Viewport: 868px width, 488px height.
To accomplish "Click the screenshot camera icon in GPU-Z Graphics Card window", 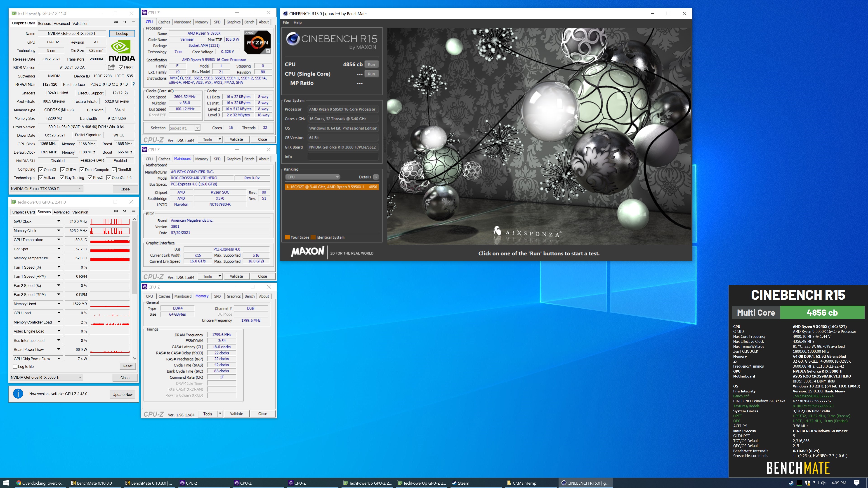I will [116, 22].
